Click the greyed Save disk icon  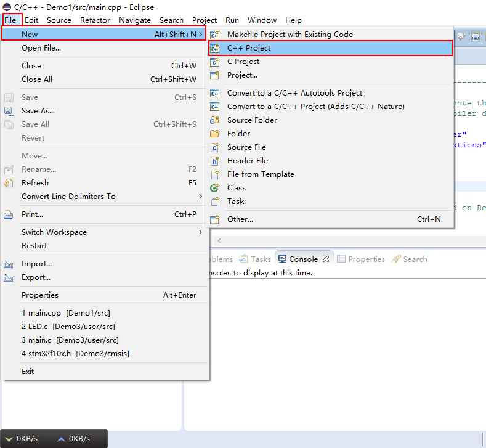[x=9, y=97]
